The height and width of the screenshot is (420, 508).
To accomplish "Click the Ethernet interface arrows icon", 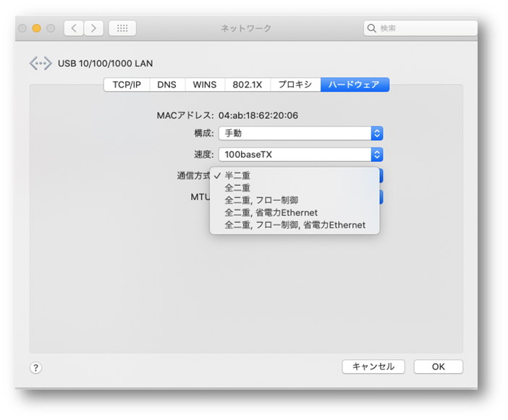I will coord(41,63).
